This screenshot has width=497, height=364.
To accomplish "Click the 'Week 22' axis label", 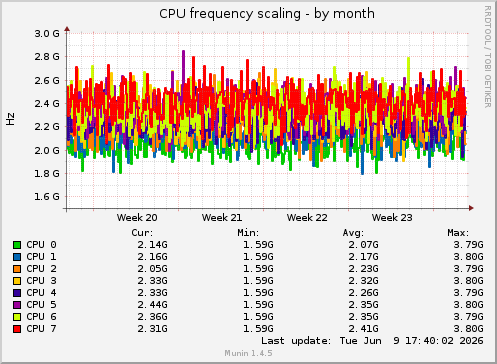I will click(307, 218).
